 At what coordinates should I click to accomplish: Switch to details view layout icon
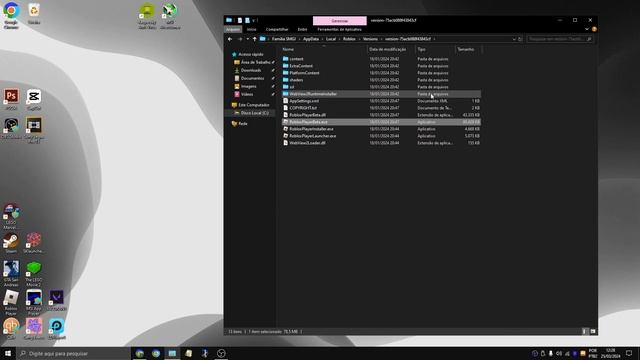click(x=584, y=331)
